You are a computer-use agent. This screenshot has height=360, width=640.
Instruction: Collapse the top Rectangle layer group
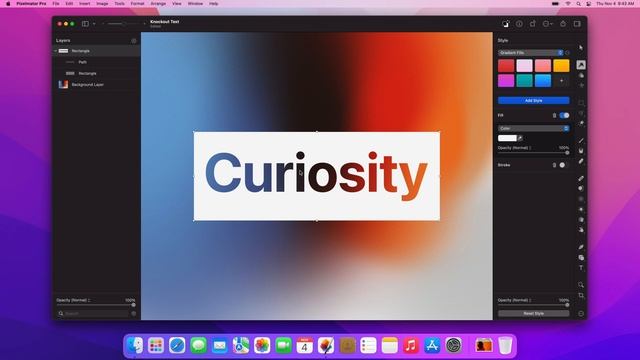click(x=56, y=51)
